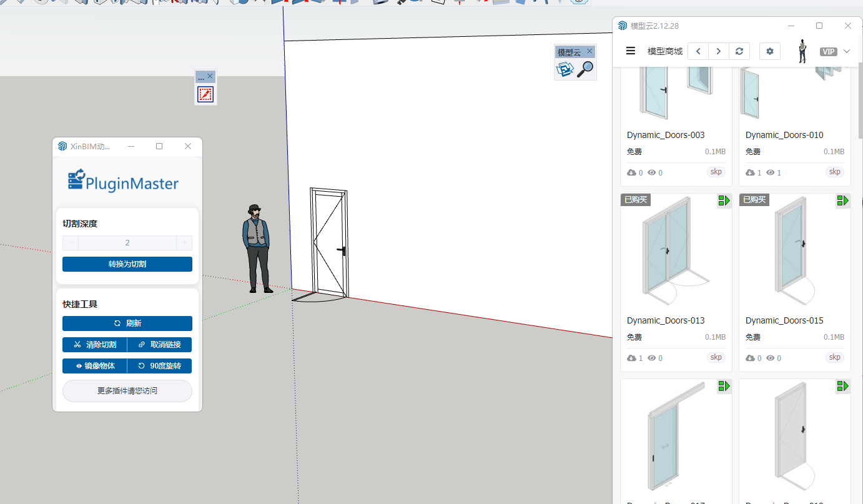Click green import icon on Dynamic_Doors-013 card
This screenshot has height=504, width=863.
(724, 200)
